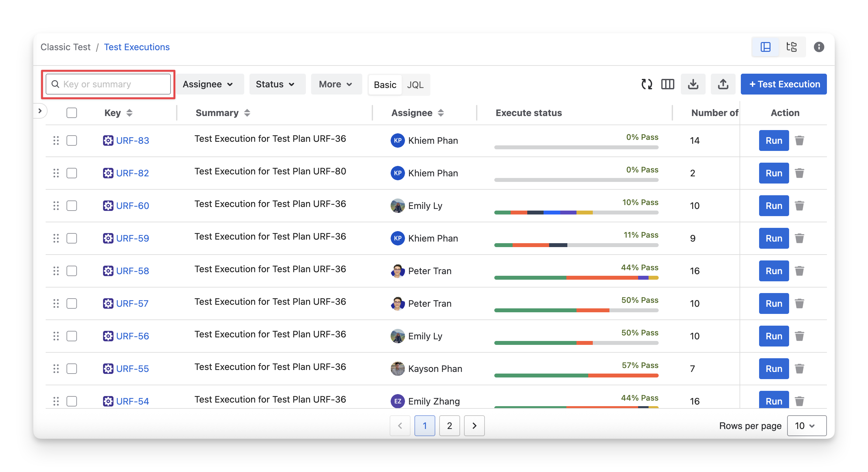Screen dimensions: 868x472
Task: Click the refresh sync icon
Action: click(646, 84)
